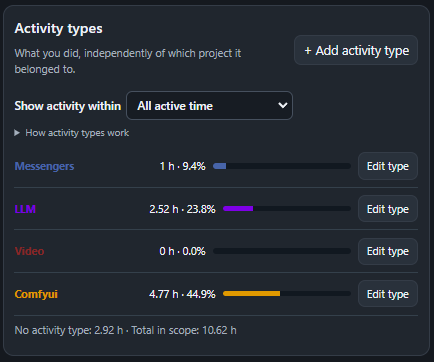Click the purple LLM progress bar
434x362 pixels.
pos(287,209)
